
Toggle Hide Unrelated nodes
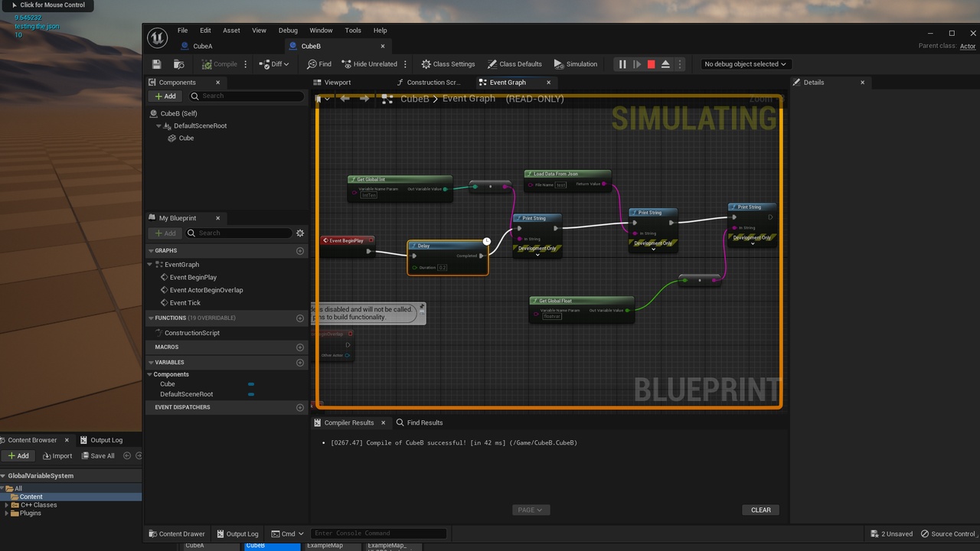369,64
